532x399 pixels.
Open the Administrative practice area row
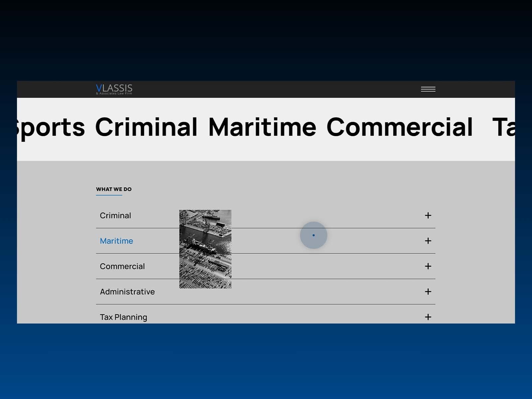coord(266,292)
